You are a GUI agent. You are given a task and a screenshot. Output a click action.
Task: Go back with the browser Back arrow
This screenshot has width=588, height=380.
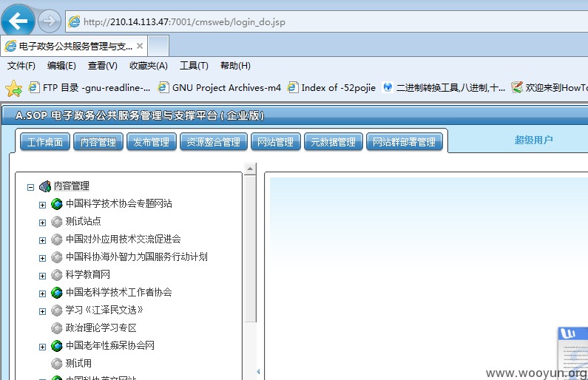[x=17, y=21]
